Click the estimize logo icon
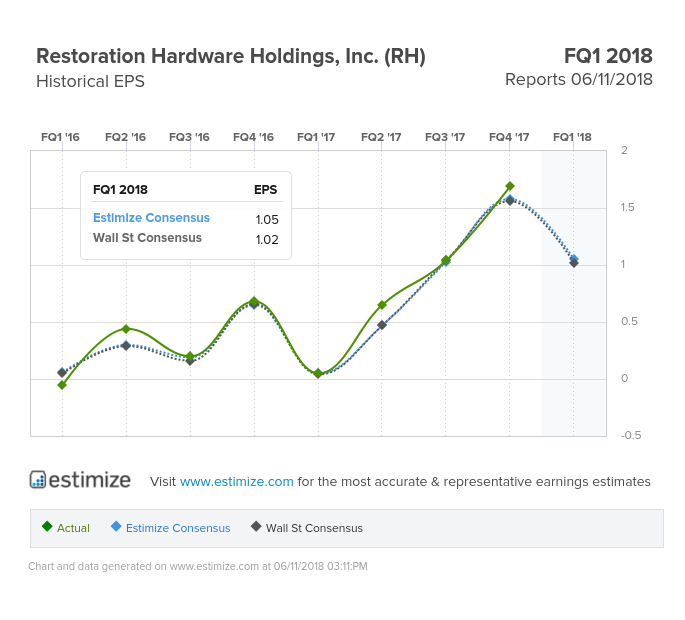This screenshot has width=685, height=620. (x=38, y=480)
